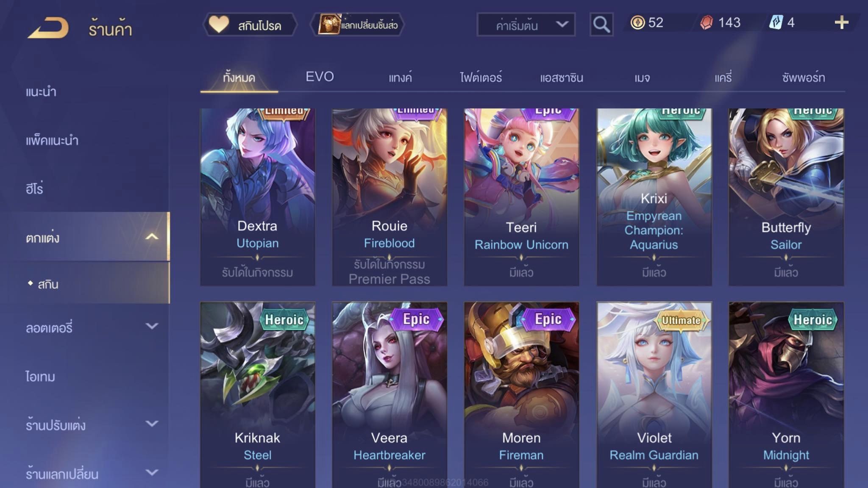Open the ค่าเริ่มต้น sort dropdown
The image size is (868, 488).
[526, 25]
